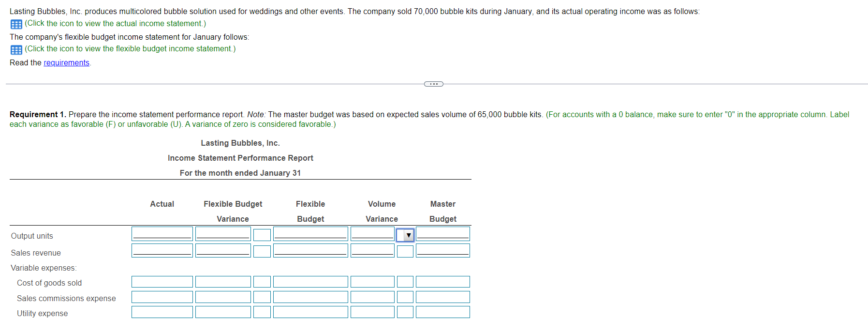This screenshot has width=868, height=319.
Task: Click Cost of goods sold Actual field
Action: pyautogui.click(x=162, y=282)
